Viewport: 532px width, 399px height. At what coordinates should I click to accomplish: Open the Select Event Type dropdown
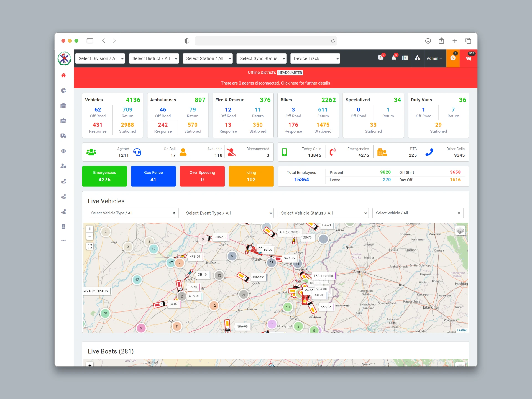click(x=228, y=213)
